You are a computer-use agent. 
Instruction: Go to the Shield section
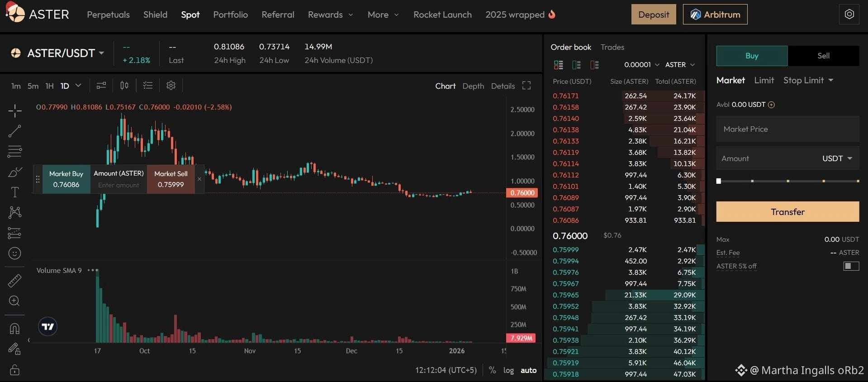155,14
